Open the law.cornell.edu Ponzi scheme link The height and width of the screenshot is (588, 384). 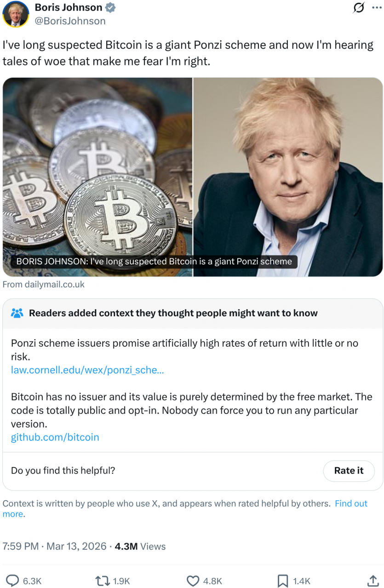pos(87,370)
